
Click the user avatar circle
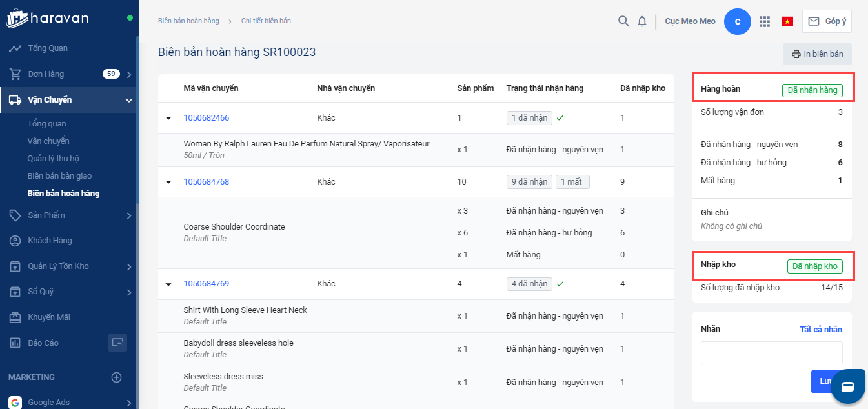738,21
